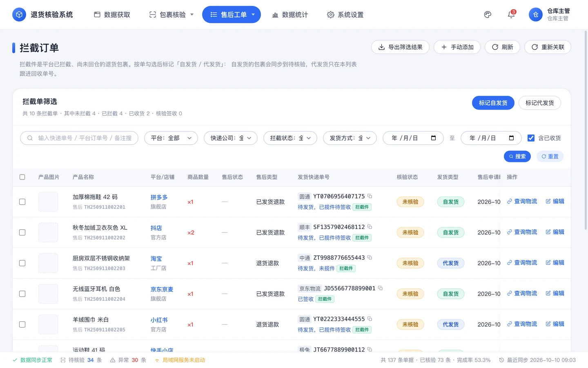Click 最近同步 time indicator

point(537,360)
